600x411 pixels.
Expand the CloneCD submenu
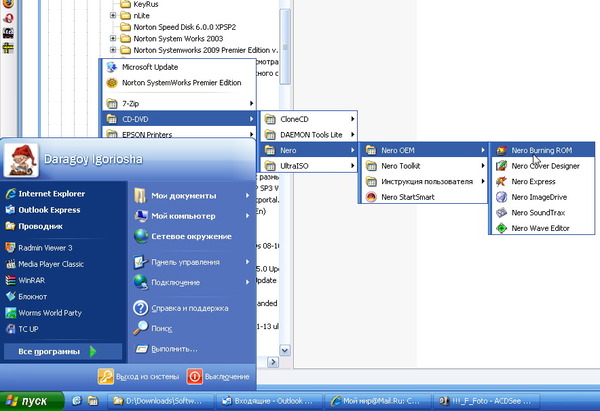[309, 119]
